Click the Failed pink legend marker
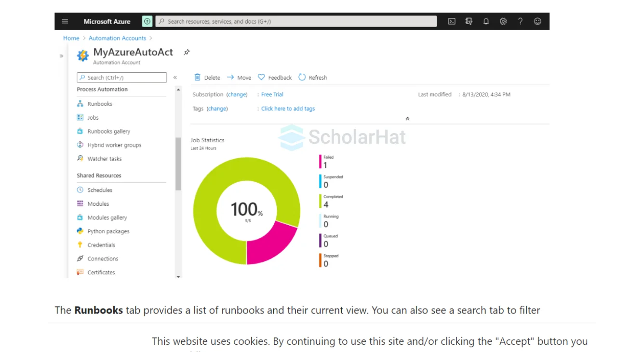 [320, 162]
